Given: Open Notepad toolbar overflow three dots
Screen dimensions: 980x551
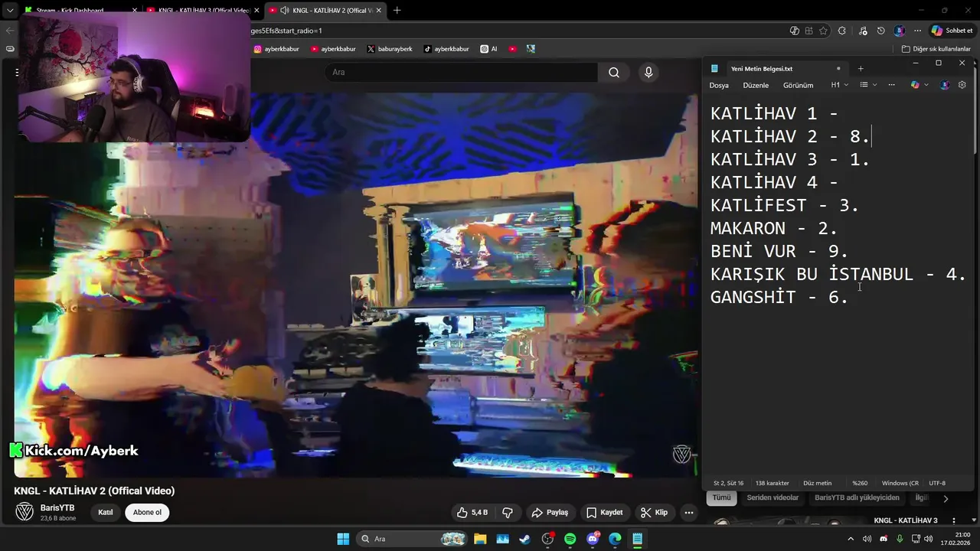Looking at the screenshot, I should click(891, 85).
